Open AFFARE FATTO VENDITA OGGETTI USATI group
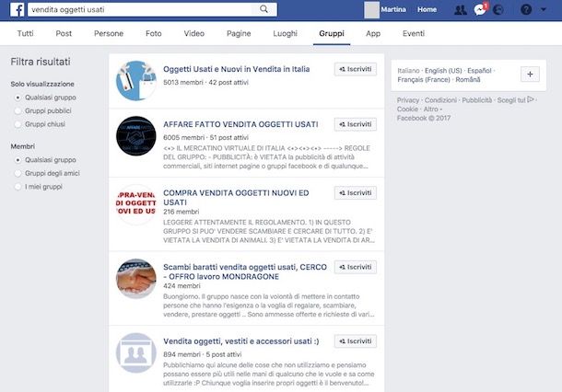Screen dimensions: 562x392 [x=240, y=124]
